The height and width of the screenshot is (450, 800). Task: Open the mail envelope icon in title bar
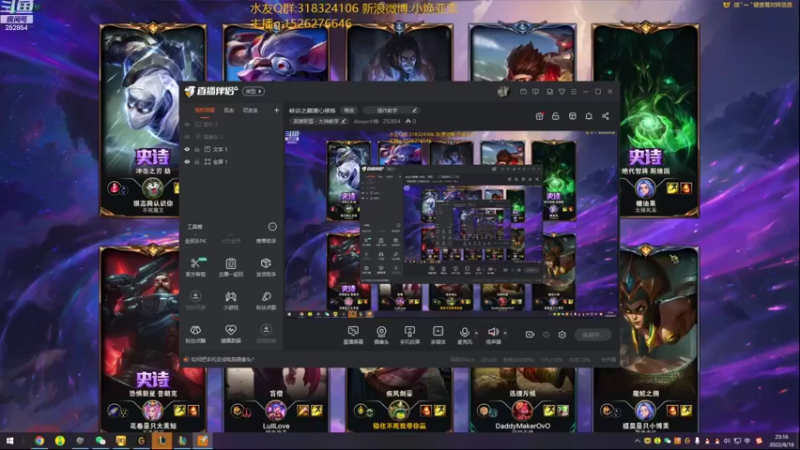coord(523,92)
